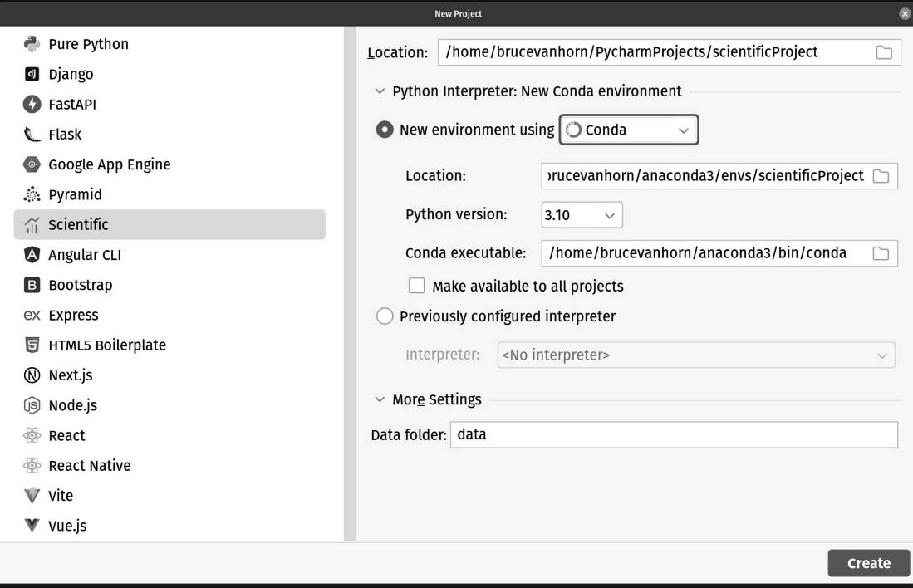
Task: Choose FastAPI project type
Action: (169, 104)
